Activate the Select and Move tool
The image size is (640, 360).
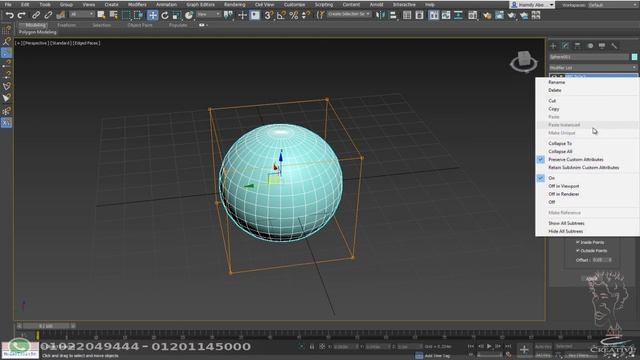152,16
